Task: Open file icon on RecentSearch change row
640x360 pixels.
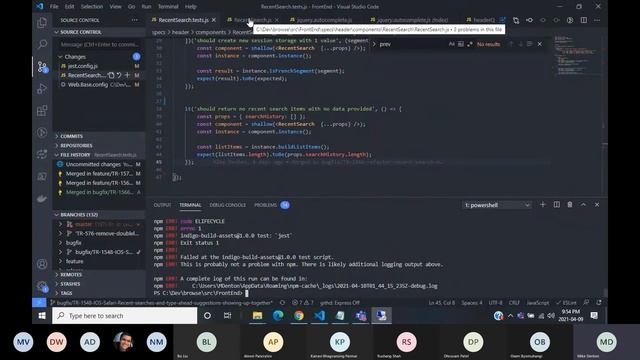Action: click(111, 75)
